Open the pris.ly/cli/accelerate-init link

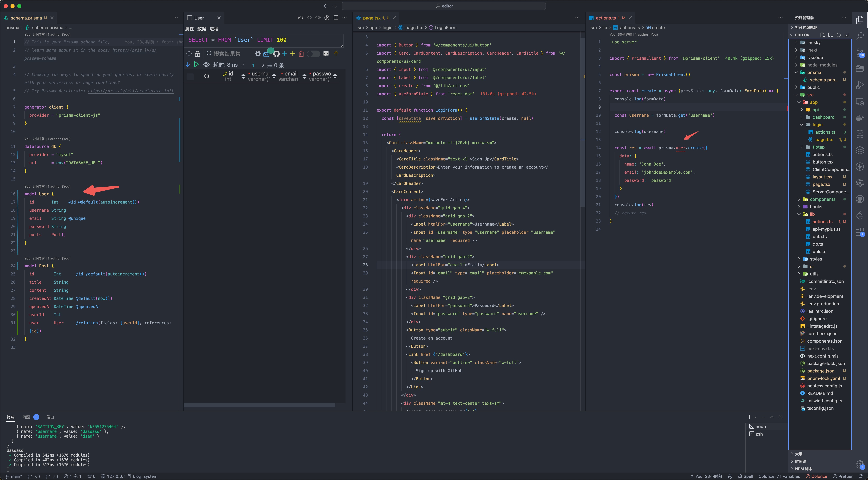coord(131,91)
